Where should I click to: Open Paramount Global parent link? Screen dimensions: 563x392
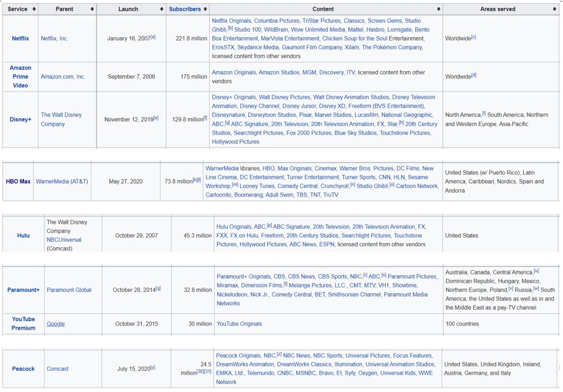tap(69, 290)
